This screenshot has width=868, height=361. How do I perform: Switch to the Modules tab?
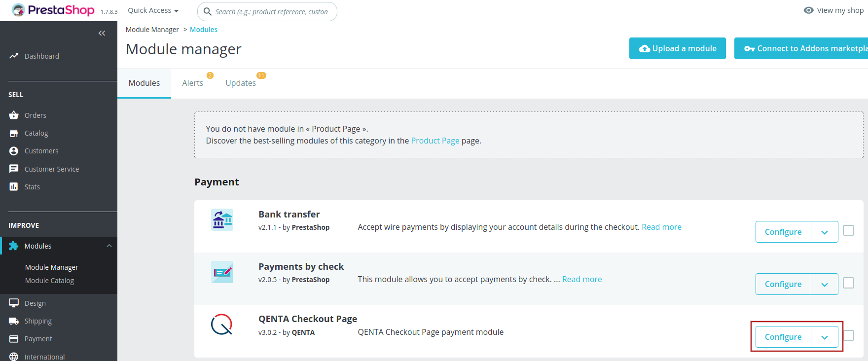(x=144, y=83)
